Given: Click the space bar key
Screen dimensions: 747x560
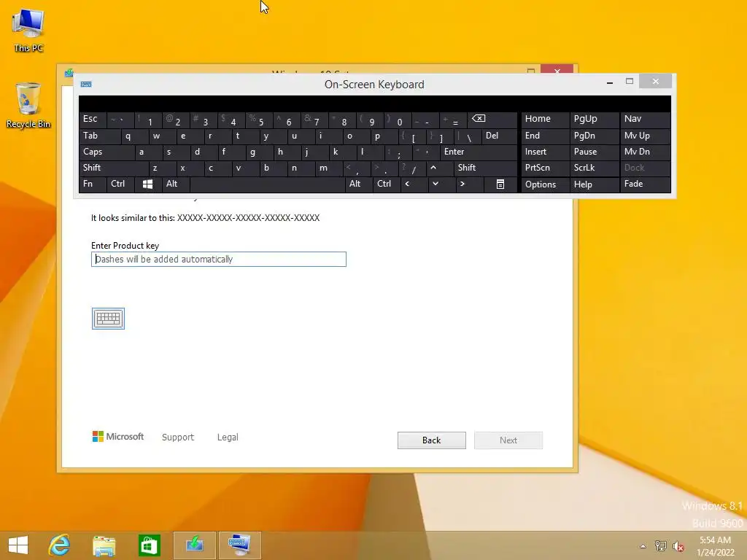Looking at the screenshot, I should pyautogui.click(x=267, y=184).
